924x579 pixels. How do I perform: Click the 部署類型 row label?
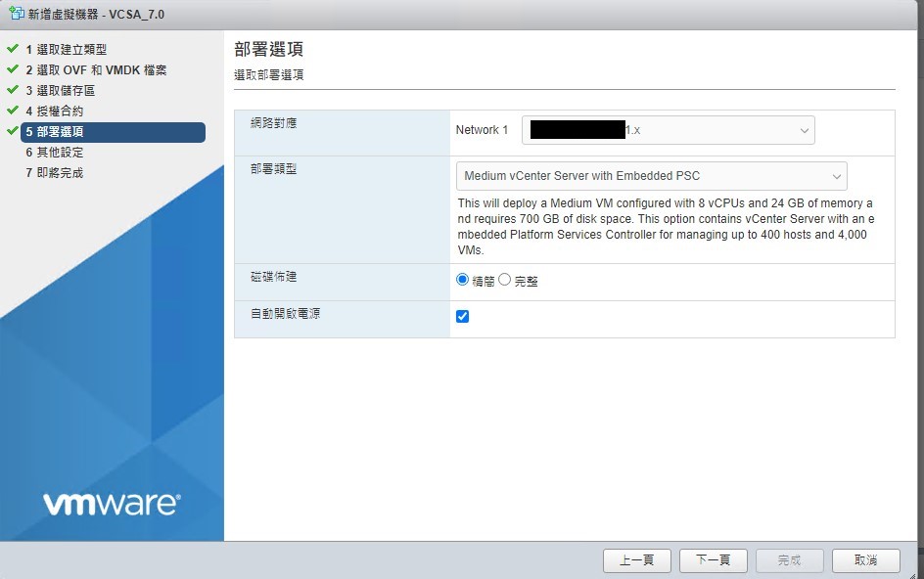[273, 169]
